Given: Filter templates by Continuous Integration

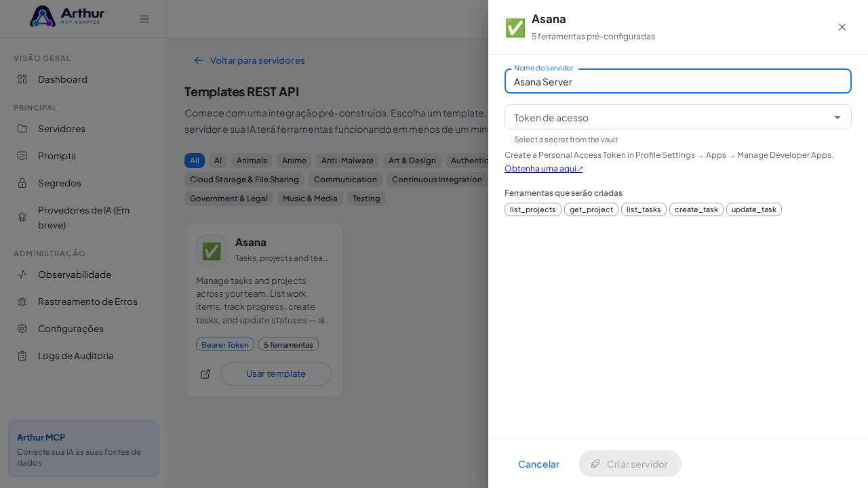Looking at the screenshot, I should [437, 180].
